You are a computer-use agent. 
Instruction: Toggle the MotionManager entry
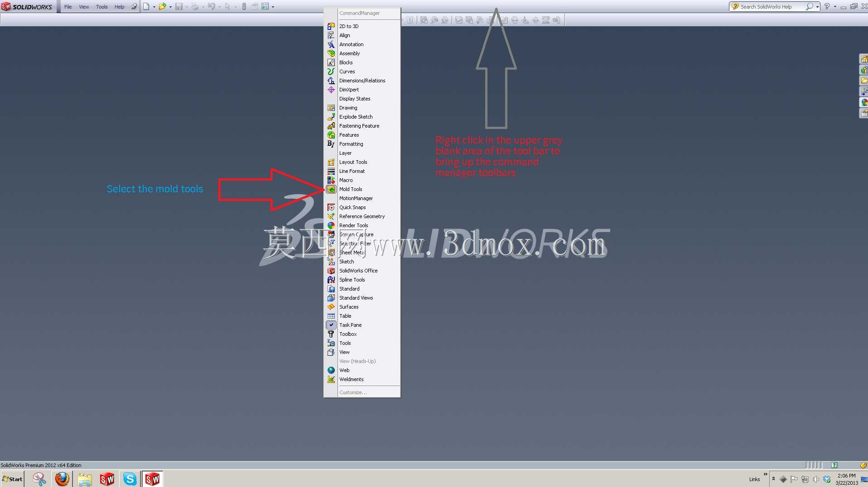coord(362,198)
